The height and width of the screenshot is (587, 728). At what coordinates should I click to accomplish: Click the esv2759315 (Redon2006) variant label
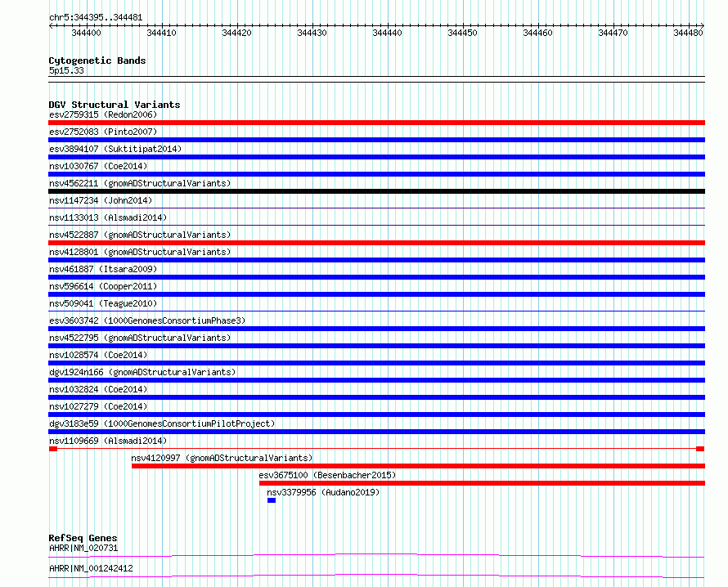[x=103, y=114]
